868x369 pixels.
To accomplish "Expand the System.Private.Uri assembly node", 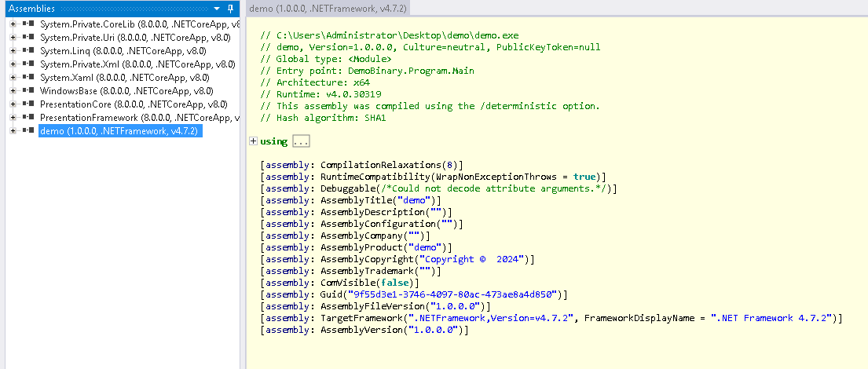I will [x=13, y=37].
